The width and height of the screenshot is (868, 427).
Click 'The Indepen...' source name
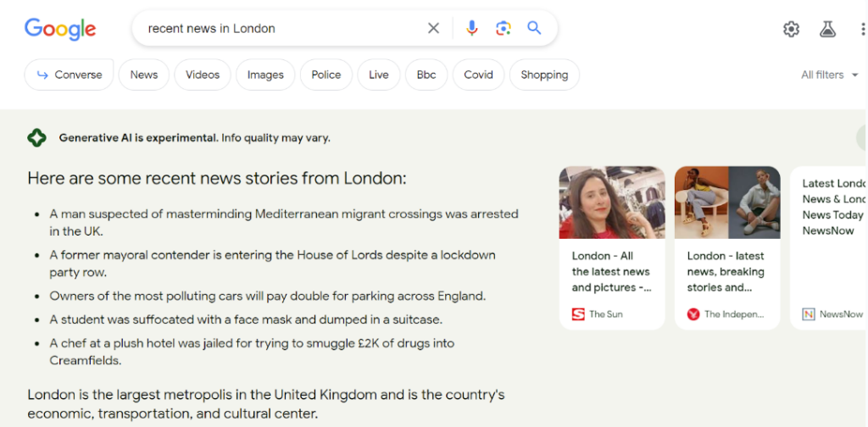coord(734,314)
